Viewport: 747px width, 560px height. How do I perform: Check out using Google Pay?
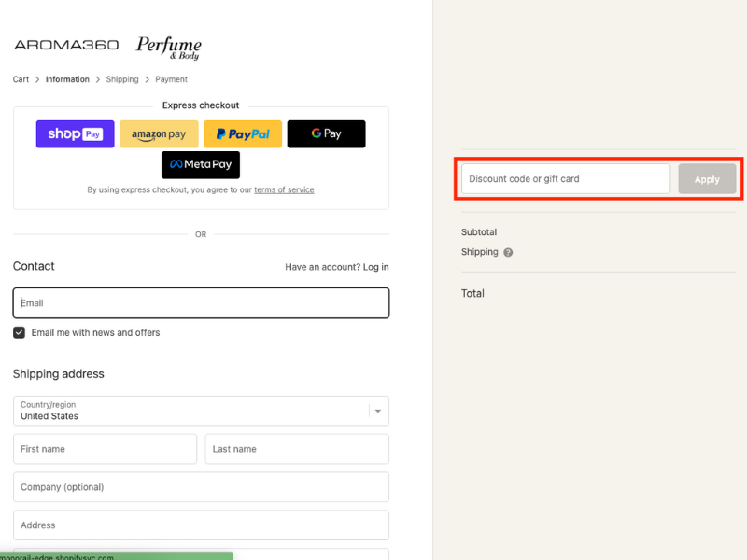pyautogui.click(x=326, y=134)
